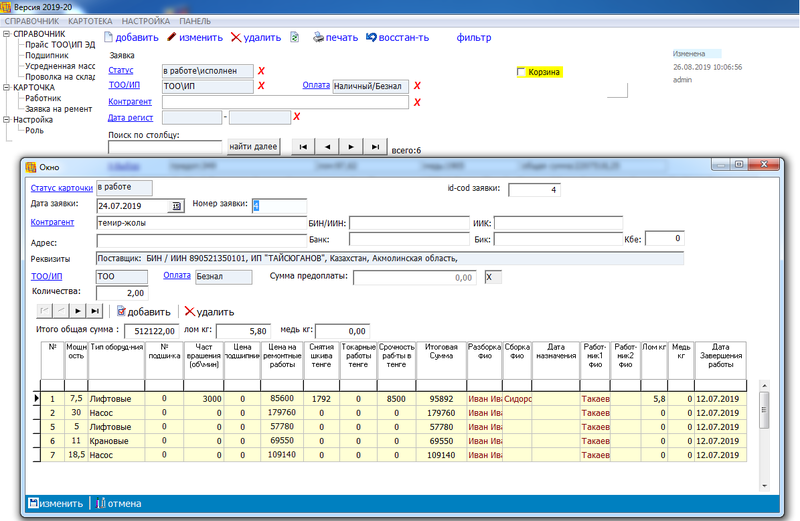Click the найти далее button
Image resolution: width=800 pixels, height=521 pixels.
pyautogui.click(x=253, y=146)
